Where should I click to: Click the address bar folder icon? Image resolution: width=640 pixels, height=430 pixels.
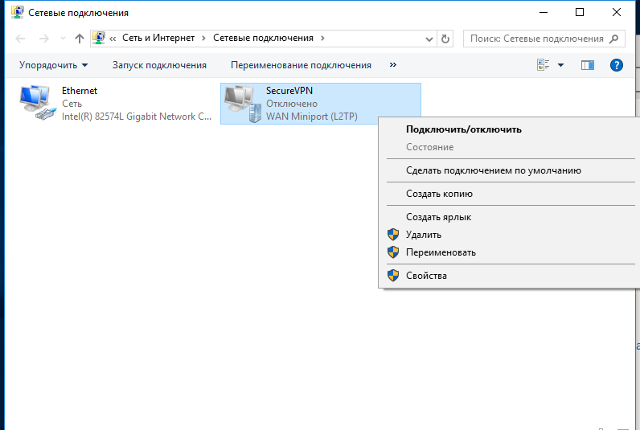[98, 38]
